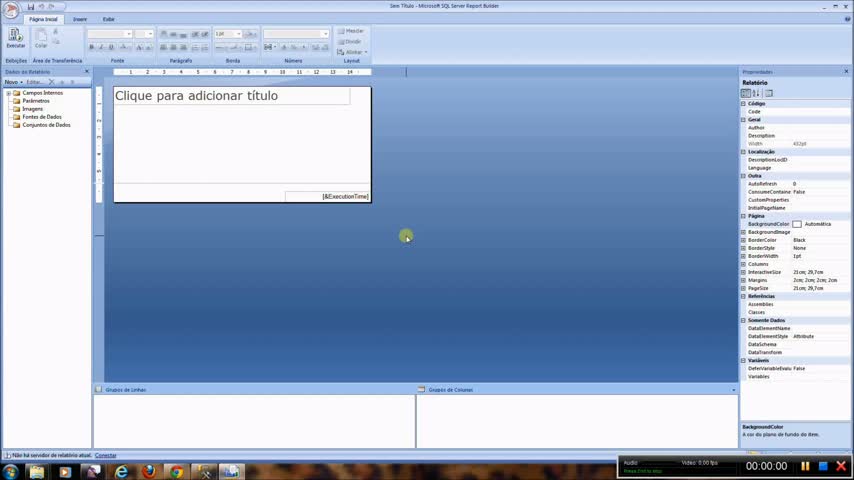Image resolution: width=854 pixels, height=480 pixels.
Task: Switch to the Exibir ribbon tab
Action: [108, 19]
